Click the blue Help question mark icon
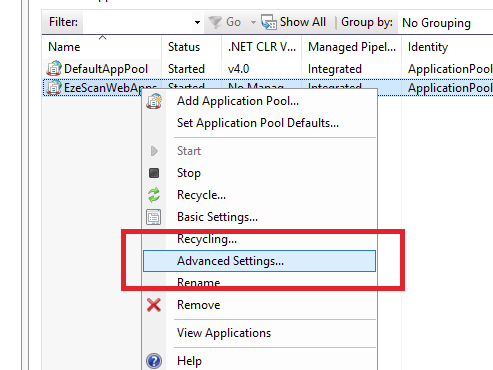The height and width of the screenshot is (370, 493). [154, 361]
